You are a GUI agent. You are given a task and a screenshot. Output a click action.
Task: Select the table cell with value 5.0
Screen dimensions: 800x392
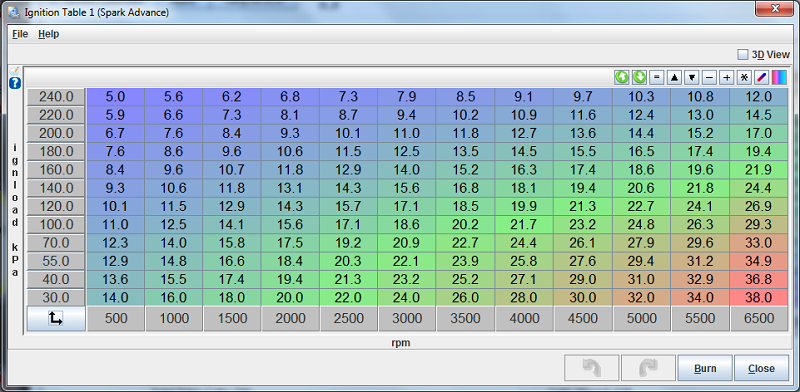click(116, 96)
